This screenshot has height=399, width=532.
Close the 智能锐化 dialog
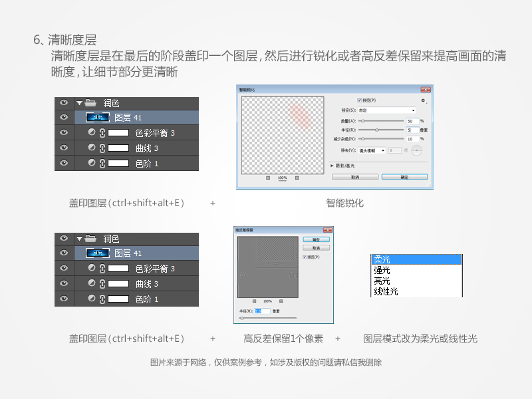pyautogui.click(x=426, y=90)
